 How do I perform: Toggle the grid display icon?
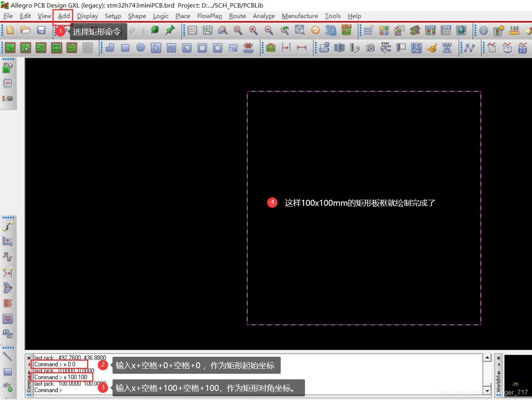click(x=369, y=30)
